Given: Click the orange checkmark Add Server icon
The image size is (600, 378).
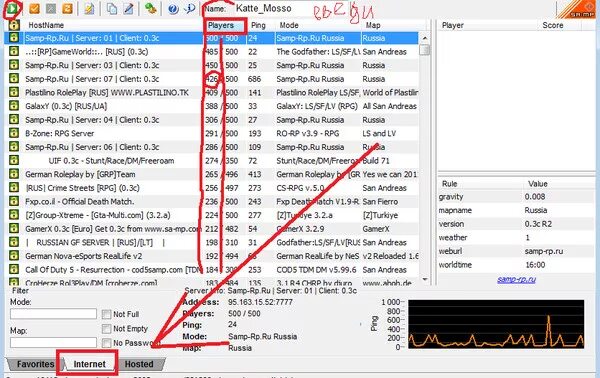Looking at the screenshot, I should (x=34, y=8).
